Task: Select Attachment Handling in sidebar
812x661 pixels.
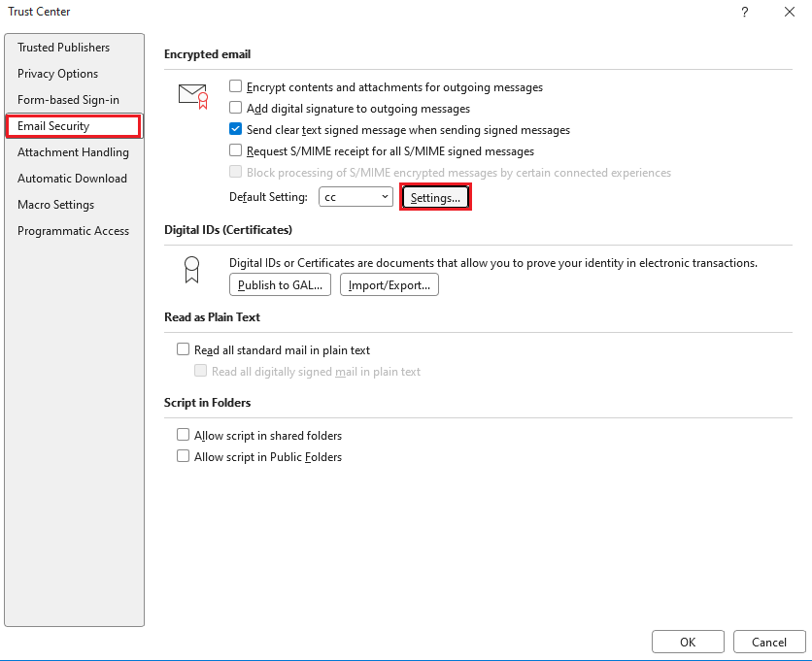Action: coord(73,152)
